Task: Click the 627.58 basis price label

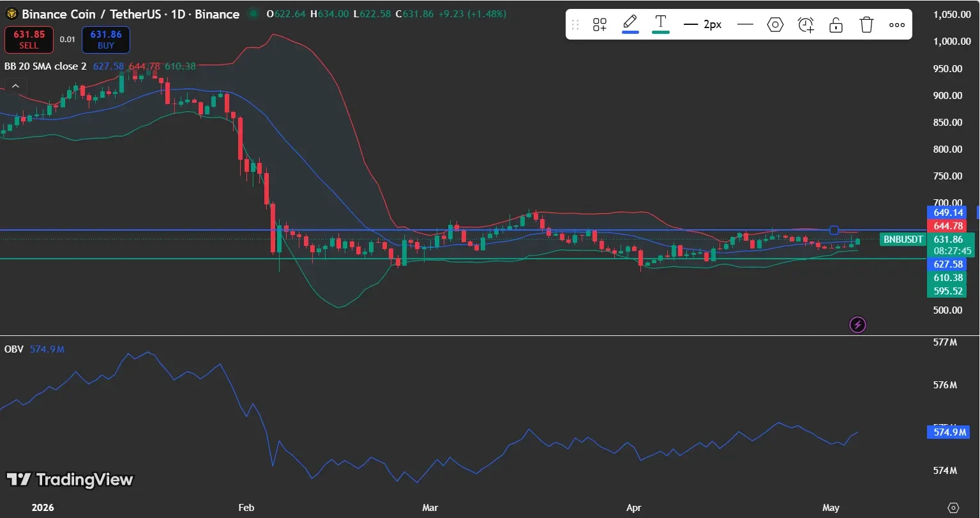Action: (x=947, y=264)
